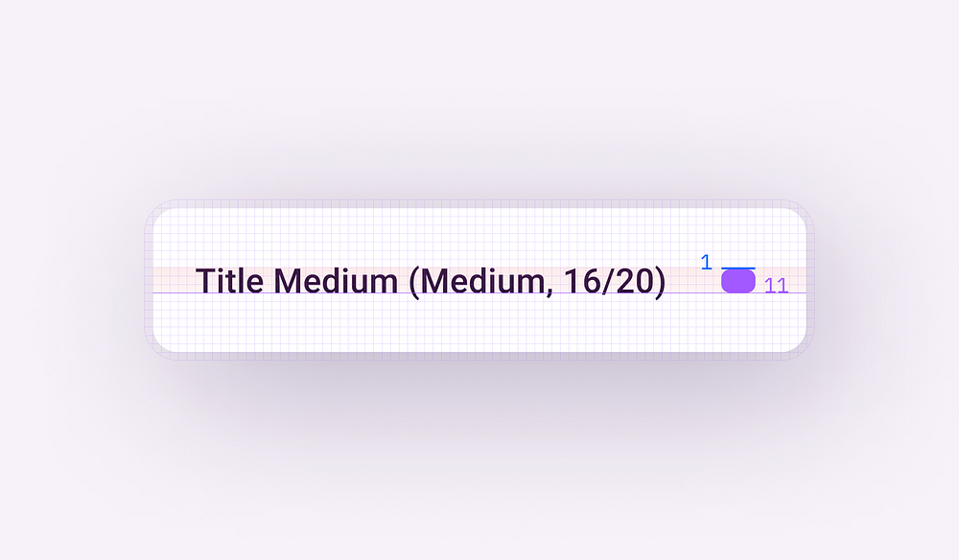Viewport: 959px width, 560px height.
Task: Click the letter T starting Title
Action: coord(204,281)
